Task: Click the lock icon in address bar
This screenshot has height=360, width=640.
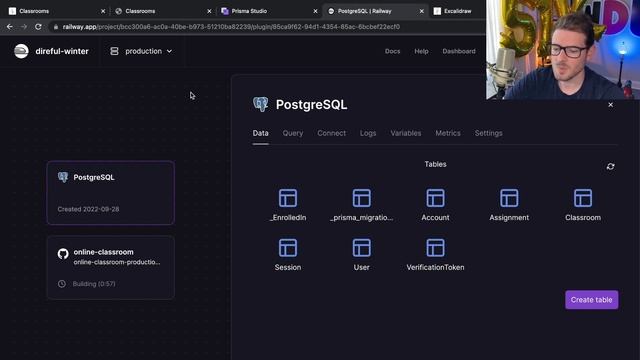Action: click(x=56, y=27)
